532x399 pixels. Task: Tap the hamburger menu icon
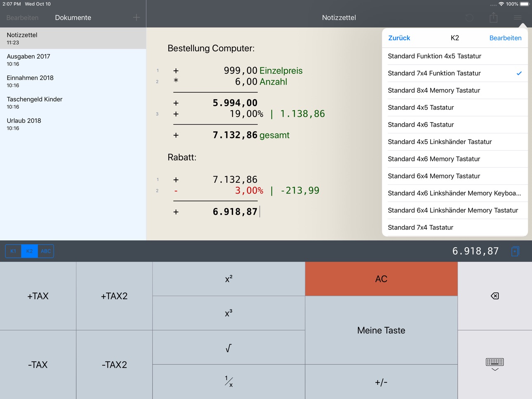point(518,17)
